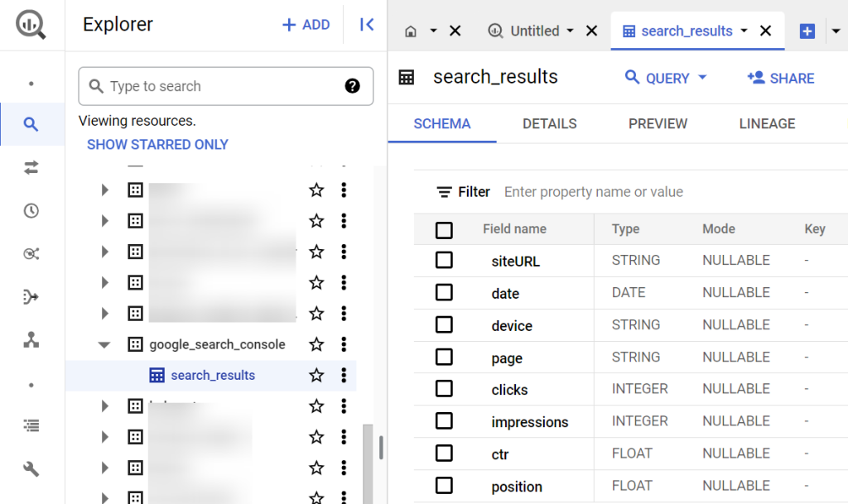Click the Explorer vertical scrollbar thumb
This screenshot has width=848, height=504.
pyautogui.click(x=368, y=463)
